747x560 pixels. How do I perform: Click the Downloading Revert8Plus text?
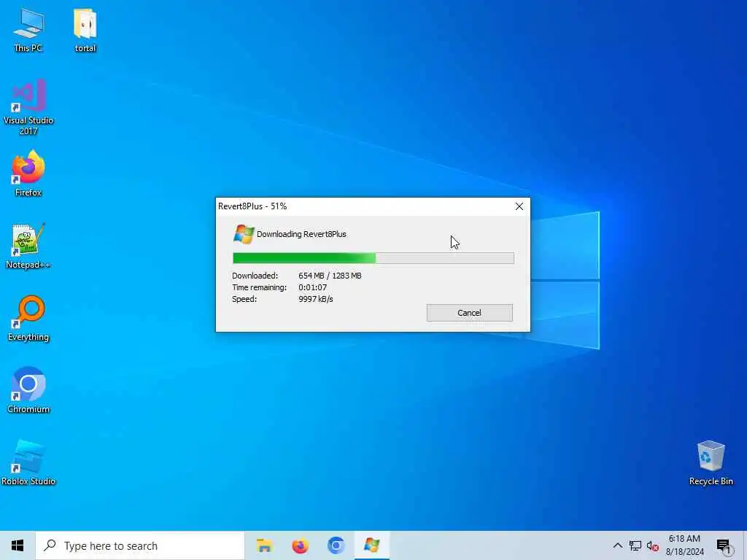[301, 234]
